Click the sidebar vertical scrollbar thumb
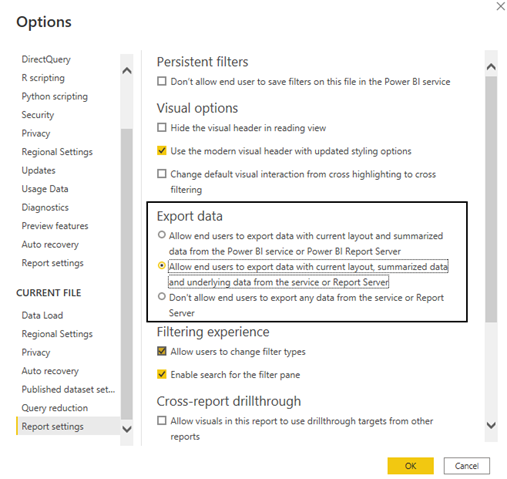 click(x=127, y=274)
